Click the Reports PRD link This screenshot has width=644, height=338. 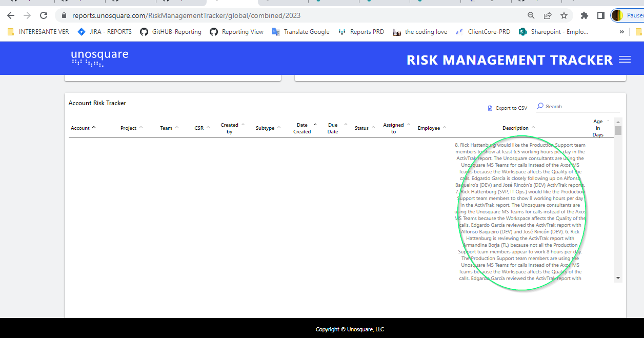pyautogui.click(x=361, y=31)
